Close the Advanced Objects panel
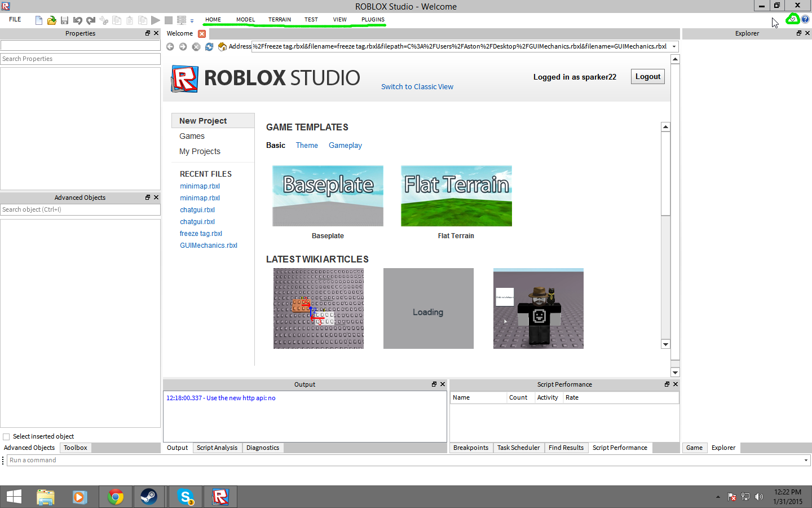The height and width of the screenshot is (508, 812). tap(156, 198)
